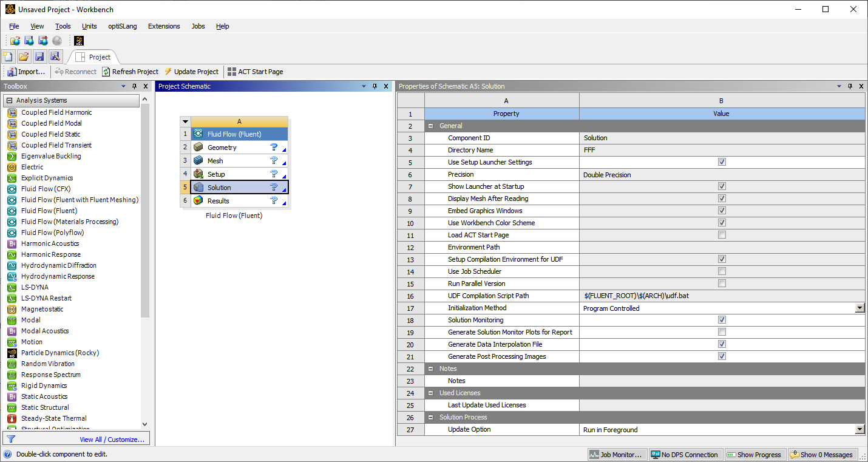Select Explicit Dynamics in Toolbox

[47, 178]
